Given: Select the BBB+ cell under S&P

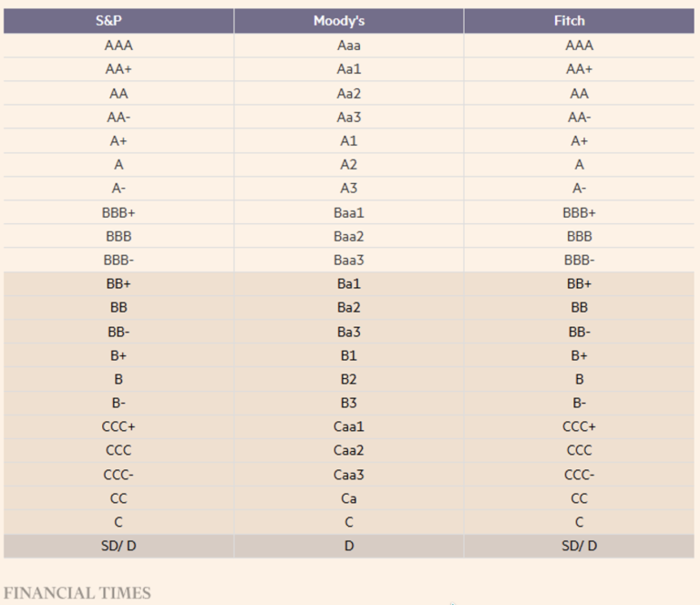Looking at the screenshot, I should 118,212.
